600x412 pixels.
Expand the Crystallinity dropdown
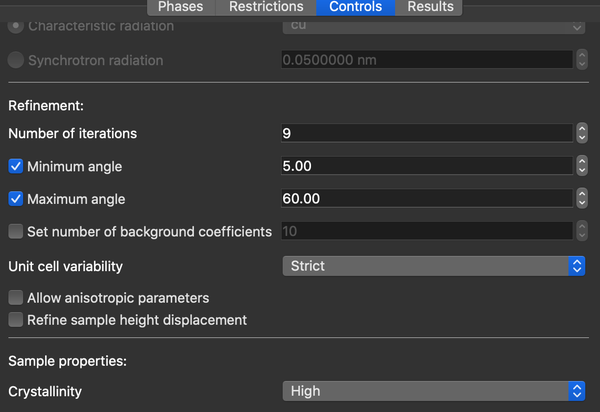[x=433, y=391]
